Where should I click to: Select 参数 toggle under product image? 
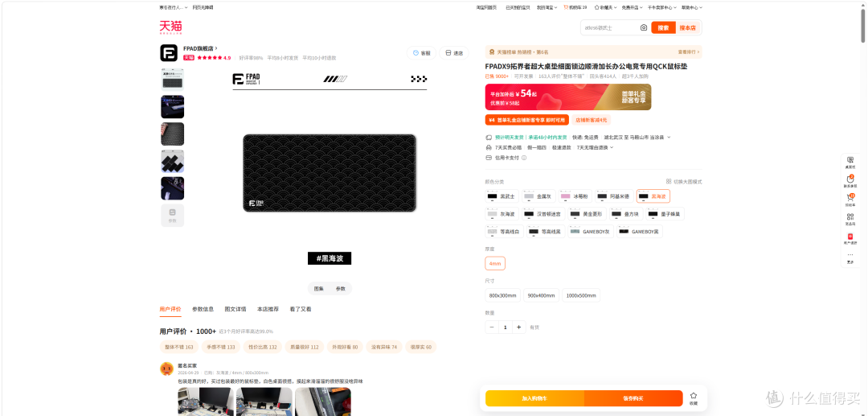coord(341,289)
